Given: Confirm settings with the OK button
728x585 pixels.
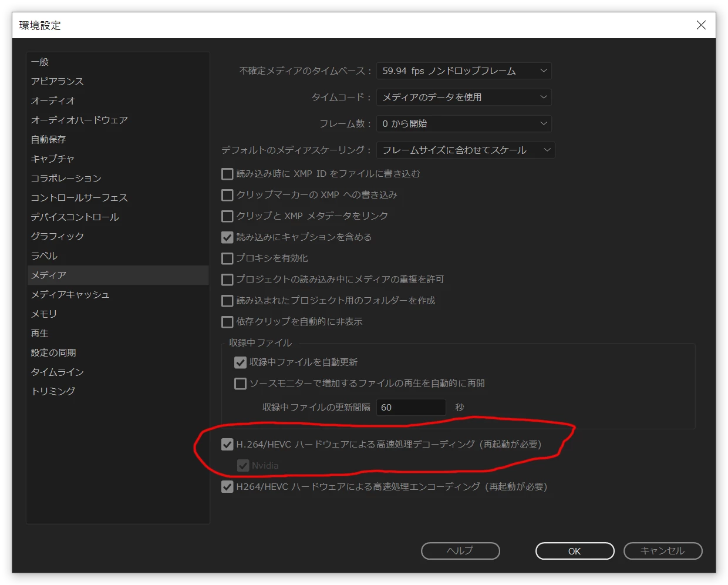Looking at the screenshot, I should [x=575, y=551].
